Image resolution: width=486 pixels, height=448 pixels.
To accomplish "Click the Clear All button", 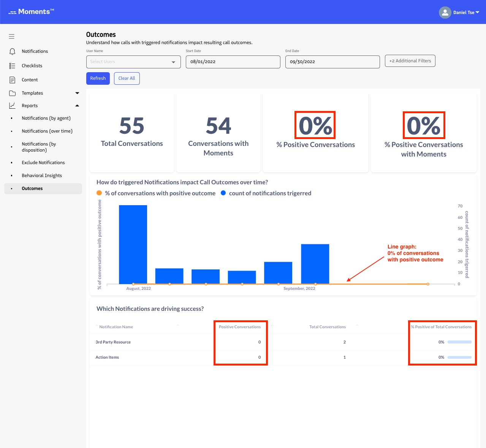I will pyautogui.click(x=127, y=78).
